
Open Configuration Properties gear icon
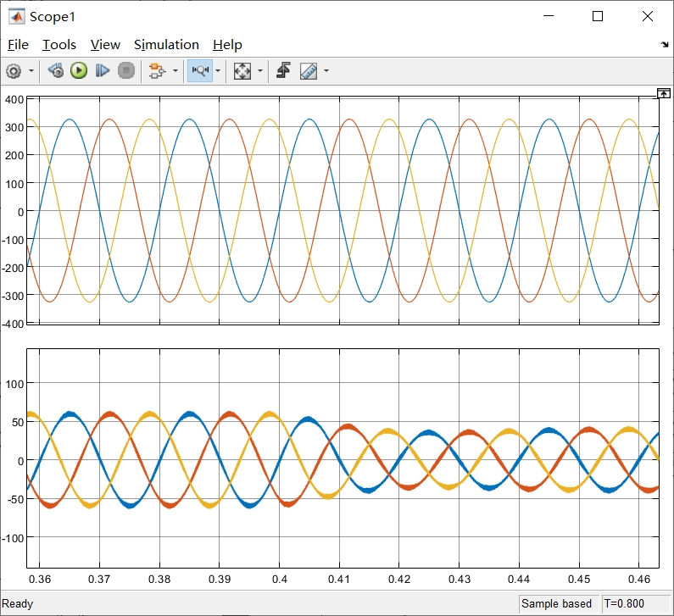pos(14,71)
